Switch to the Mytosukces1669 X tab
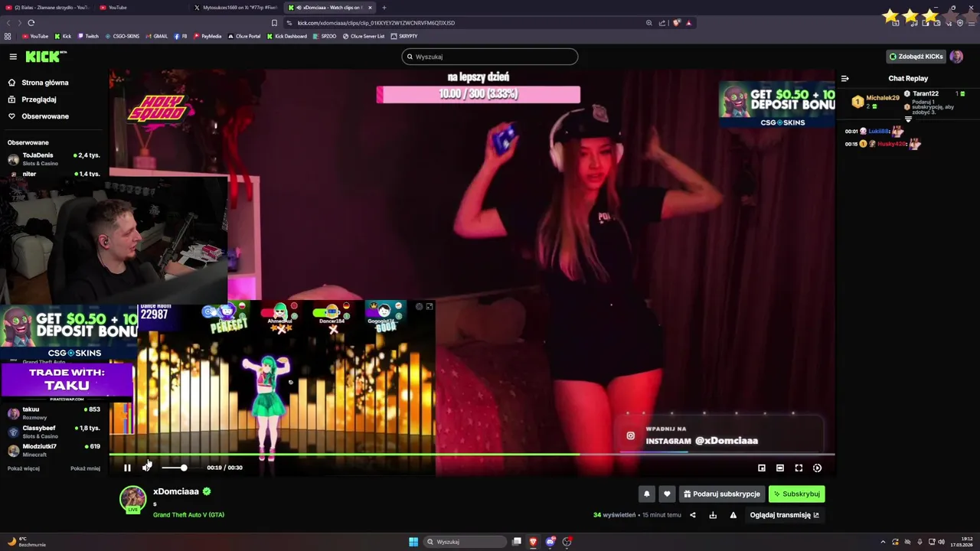The height and width of the screenshot is (551, 980). pos(236,8)
